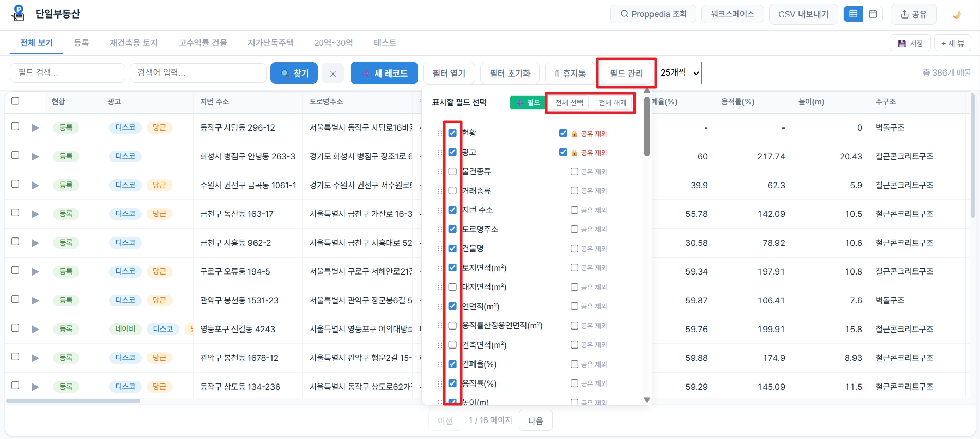The image size is (980, 439).
Task: Click drag handle beside 건물명 field
Action: tap(440, 249)
